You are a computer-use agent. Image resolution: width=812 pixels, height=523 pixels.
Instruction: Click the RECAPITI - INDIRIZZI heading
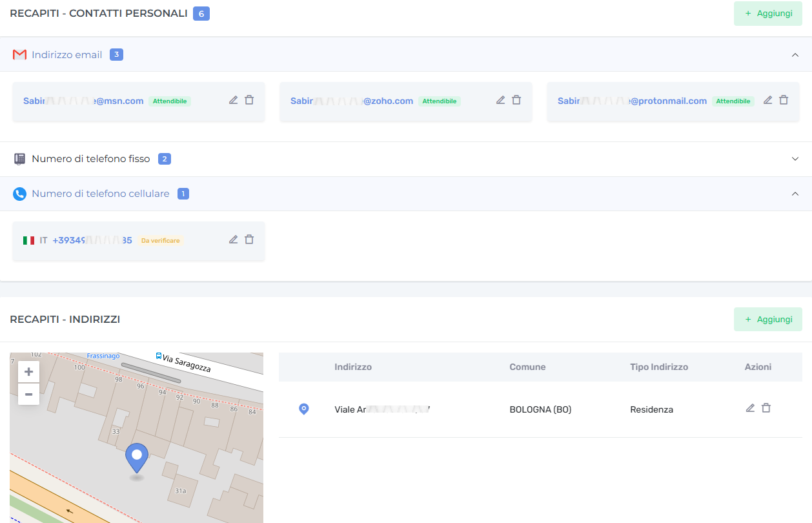point(65,319)
